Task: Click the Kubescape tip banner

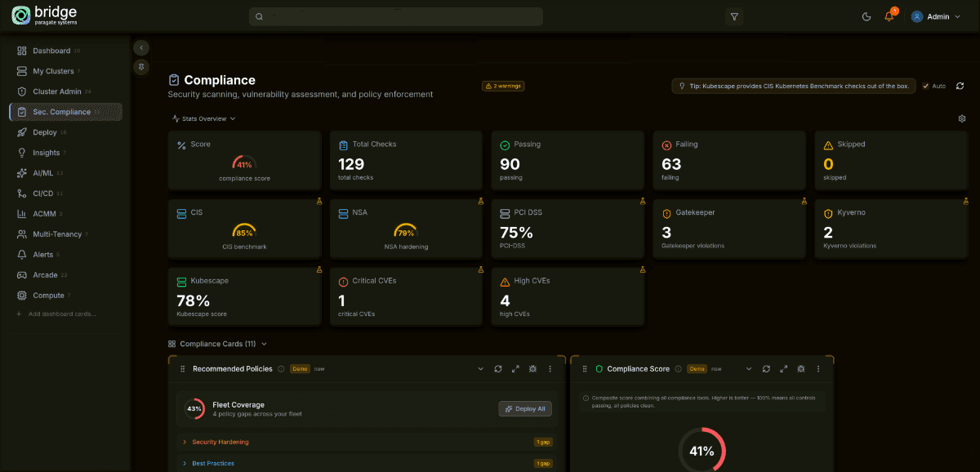Action: point(793,86)
